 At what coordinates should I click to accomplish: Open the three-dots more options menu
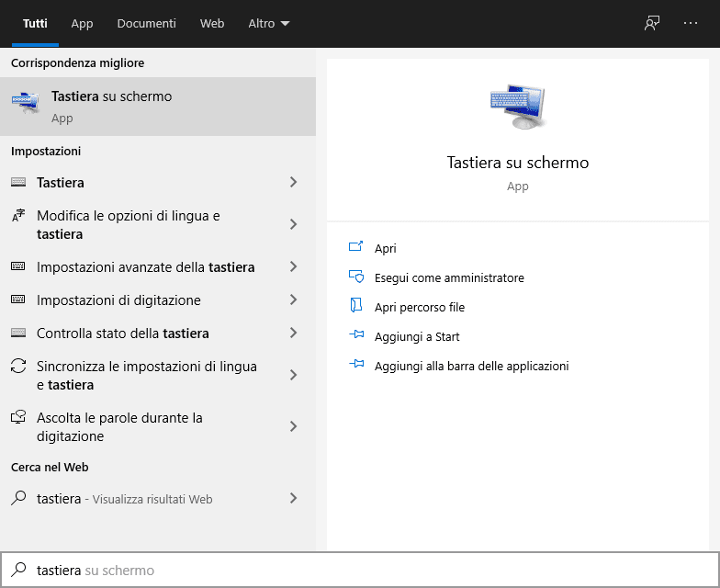coord(691,24)
